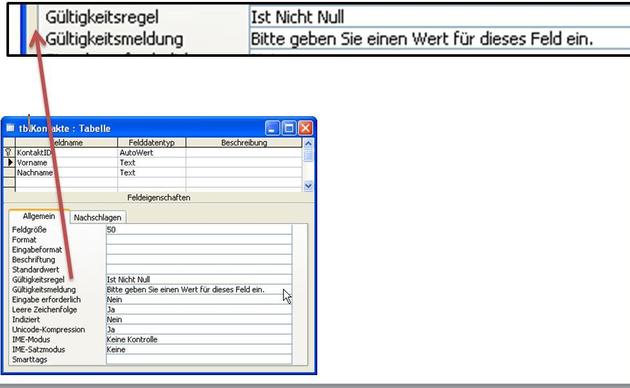Click the Gültigkeitsmeldung field in the dialog
Image resolution: width=630 pixels, height=388 pixels.
pyautogui.click(x=199, y=290)
